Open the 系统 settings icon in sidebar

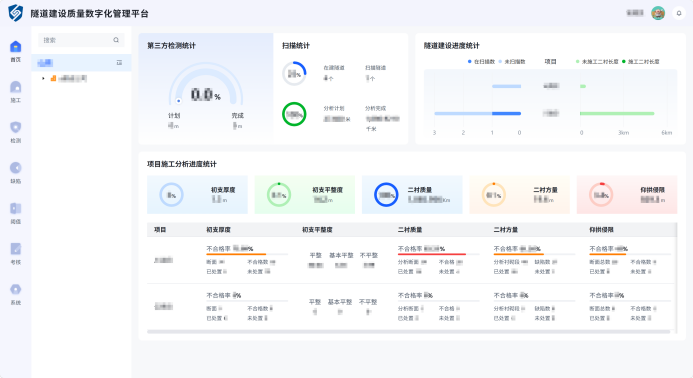point(15,289)
